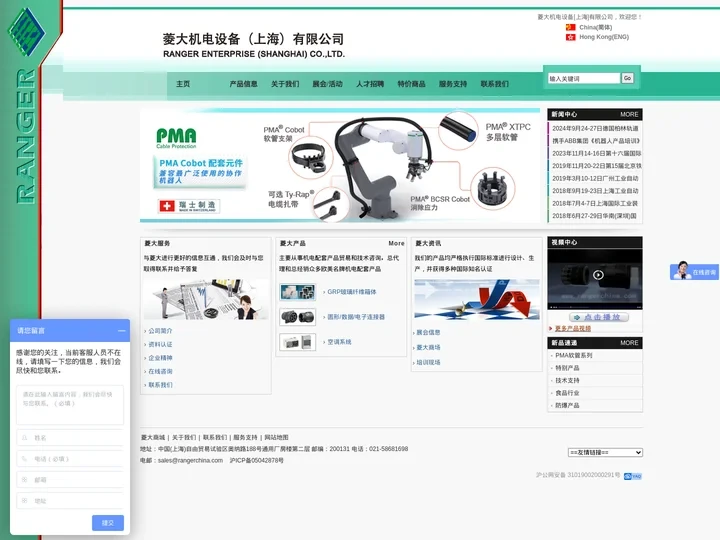Open the 在线咨询 floating chat widget
Image resolution: width=720 pixels, height=540 pixels.
point(694,271)
